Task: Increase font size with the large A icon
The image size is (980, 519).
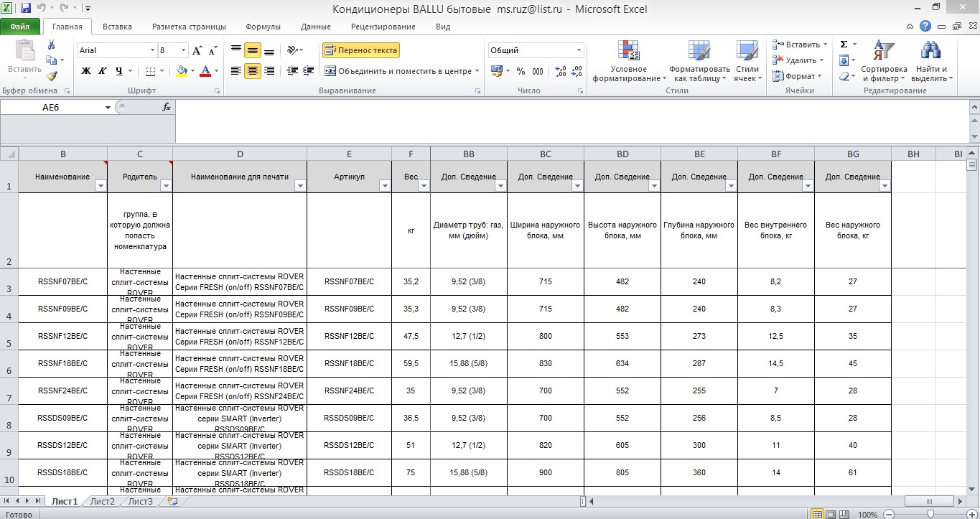Action: coord(197,50)
